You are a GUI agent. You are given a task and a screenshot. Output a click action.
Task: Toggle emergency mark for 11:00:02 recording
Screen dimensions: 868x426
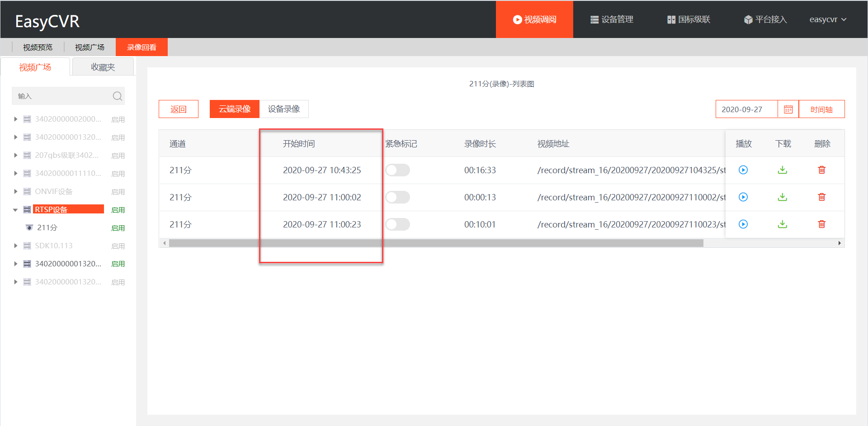[x=397, y=197]
